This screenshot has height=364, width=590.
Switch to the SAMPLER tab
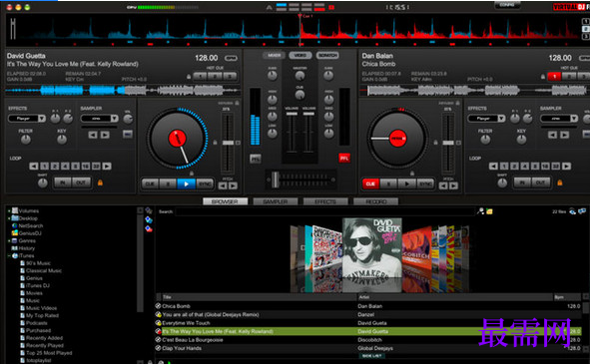(x=276, y=201)
